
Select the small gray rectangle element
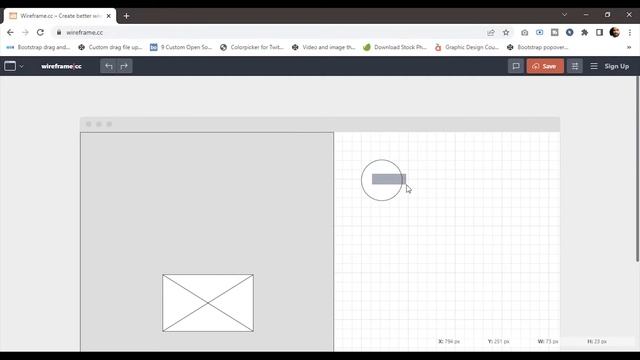tap(389, 179)
